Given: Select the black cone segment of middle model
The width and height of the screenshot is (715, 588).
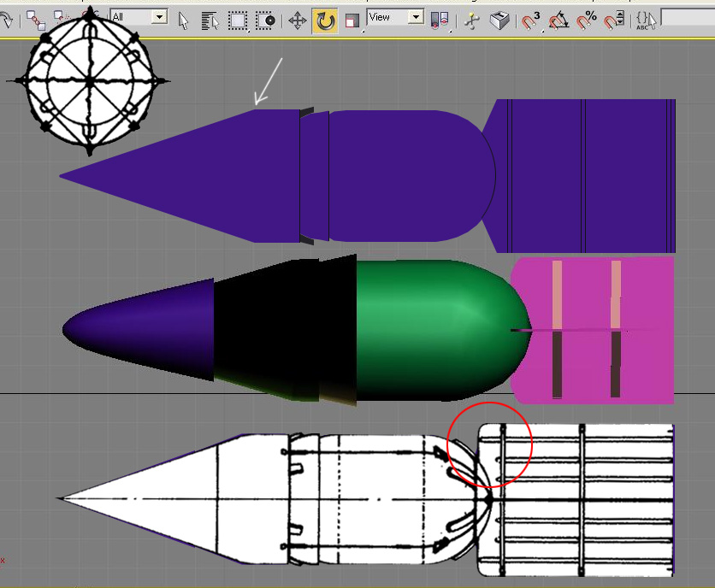Looking at the screenshot, I should (285, 330).
